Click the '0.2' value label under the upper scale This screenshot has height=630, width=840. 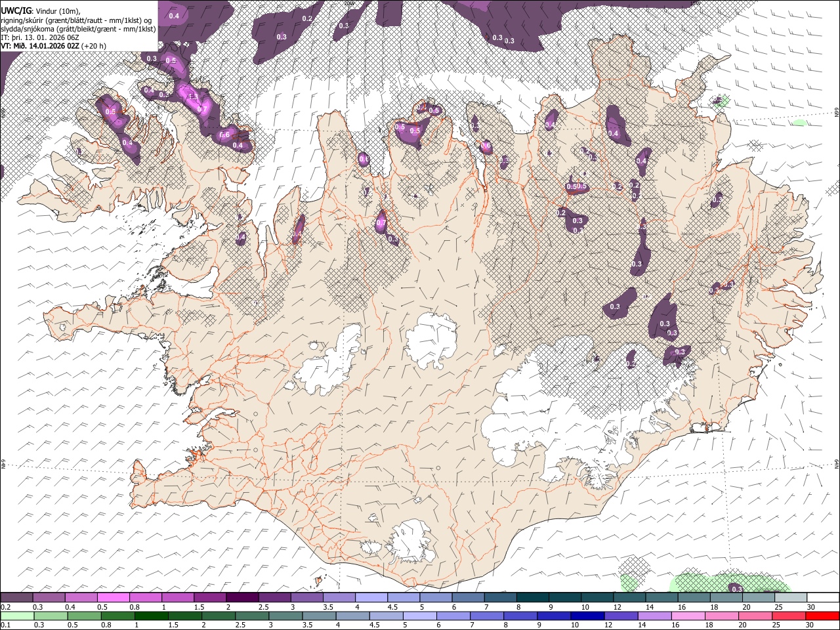click(x=6, y=607)
